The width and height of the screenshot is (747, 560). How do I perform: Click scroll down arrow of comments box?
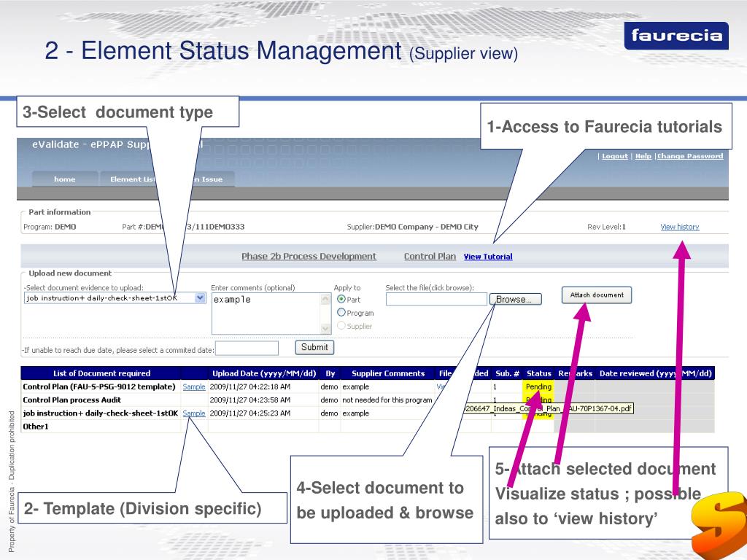tap(326, 328)
